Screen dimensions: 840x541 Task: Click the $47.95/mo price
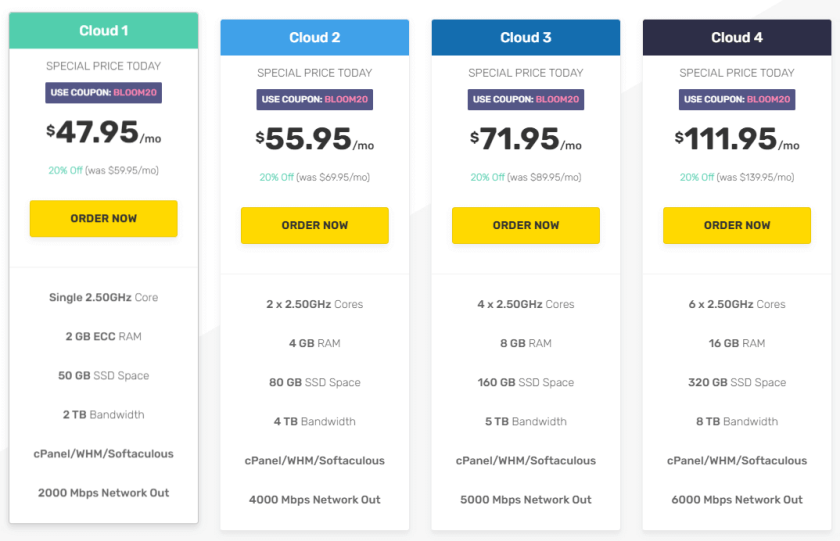coord(103,132)
